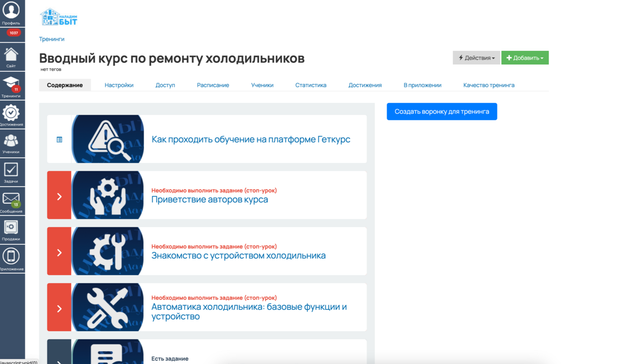Open lesson Приветствие авторов курса
Image resolution: width=623 pixels, height=364 pixels.
point(210,199)
